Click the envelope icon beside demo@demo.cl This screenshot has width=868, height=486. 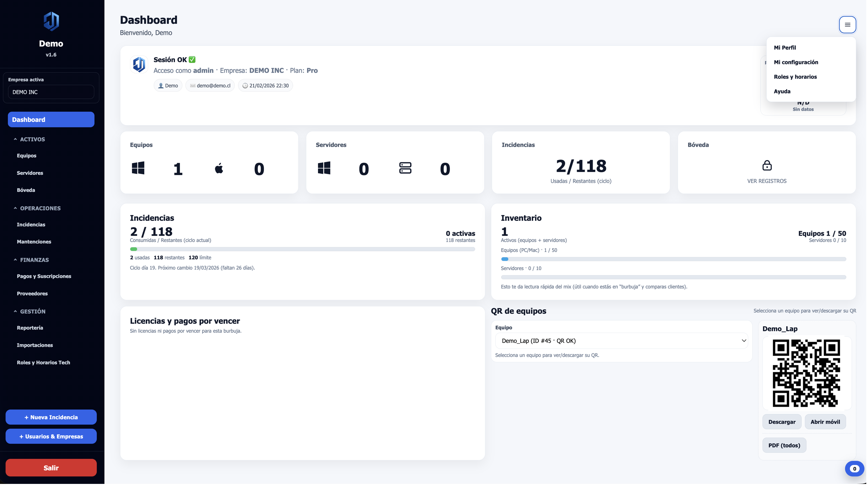[x=192, y=85]
